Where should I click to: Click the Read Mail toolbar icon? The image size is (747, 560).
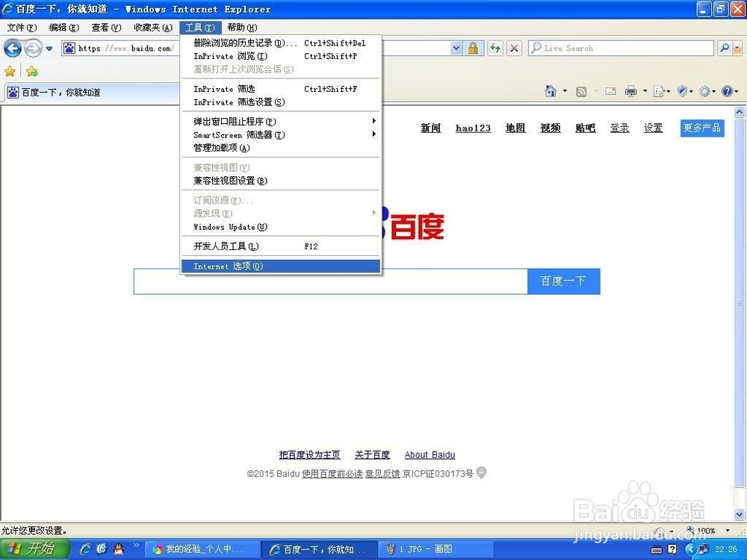click(x=610, y=91)
